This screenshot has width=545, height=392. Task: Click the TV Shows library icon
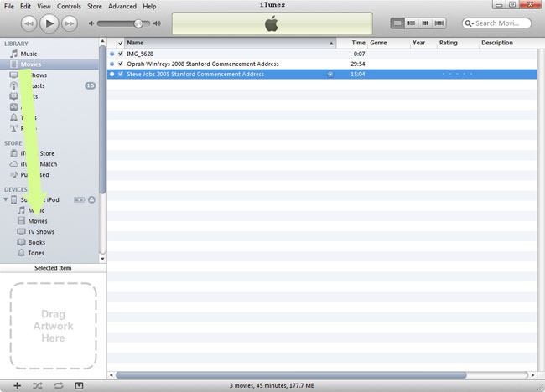[14, 75]
